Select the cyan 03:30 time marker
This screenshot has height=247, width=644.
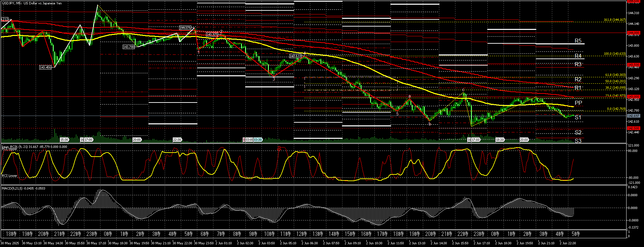click(x=258, y=139)
